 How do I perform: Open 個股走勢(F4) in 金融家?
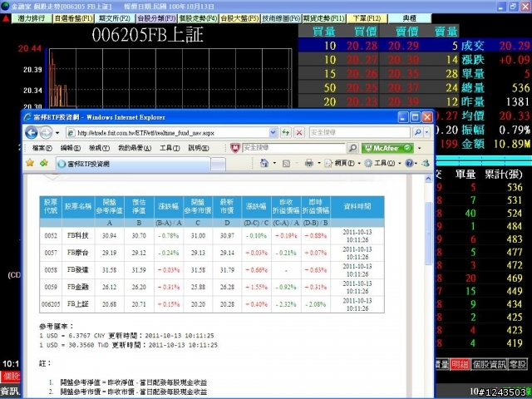pos(198,18)
